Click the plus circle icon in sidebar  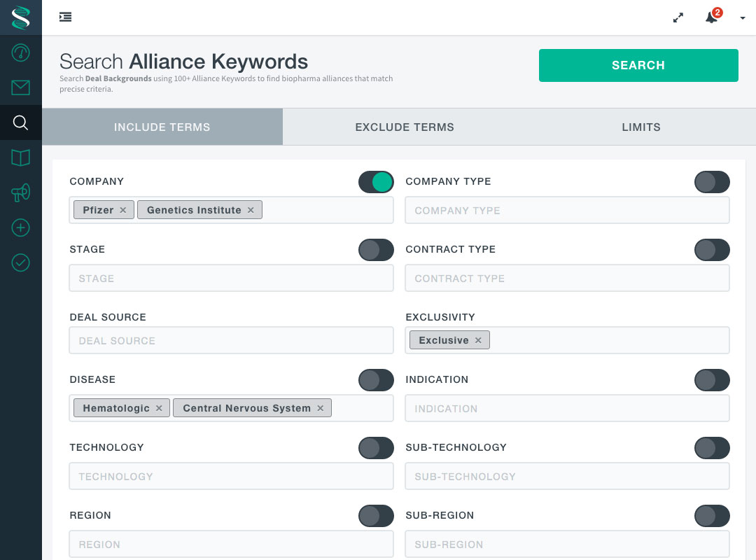[x=21, y=228]
